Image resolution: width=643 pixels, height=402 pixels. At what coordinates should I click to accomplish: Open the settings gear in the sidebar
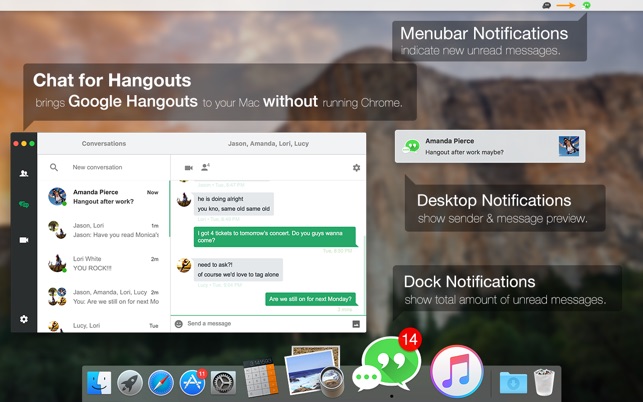tap(24, 319)
